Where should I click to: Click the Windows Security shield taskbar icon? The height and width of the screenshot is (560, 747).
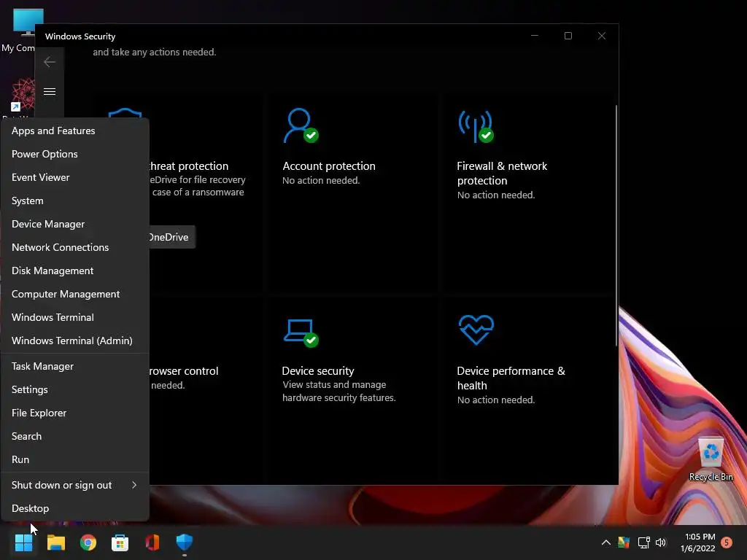pyautogui.click(x=185, y=542)
